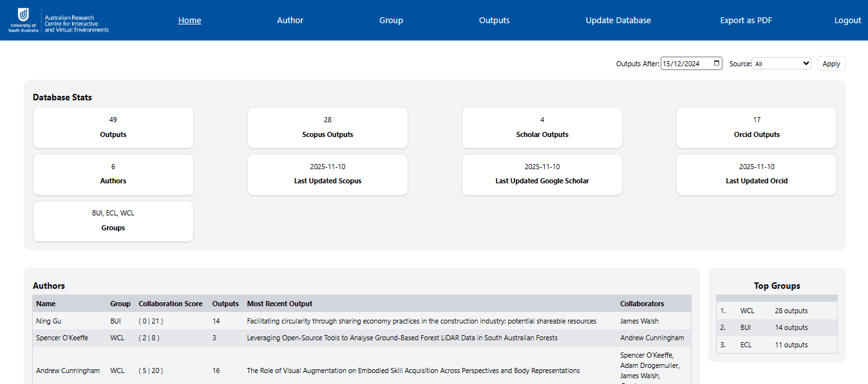Navigate to the Author page
Screen dimensions: 868x384
[290, 20]
